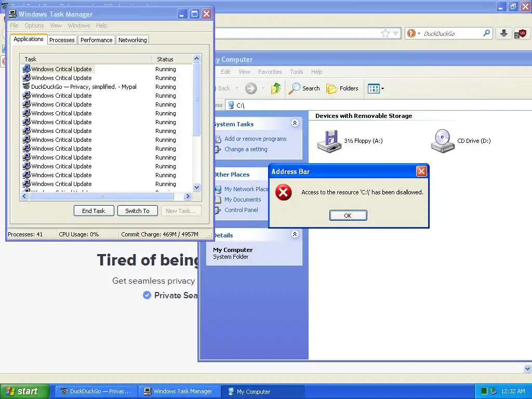Open My Documents link
The height and width of the screenshot is (399, 532).
point(243,199)
